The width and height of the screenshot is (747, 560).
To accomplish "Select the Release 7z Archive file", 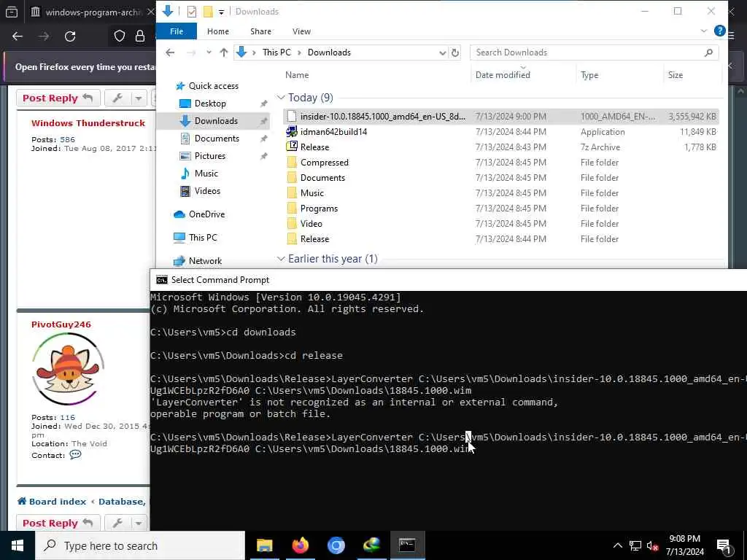I will (x=314, y=147).
